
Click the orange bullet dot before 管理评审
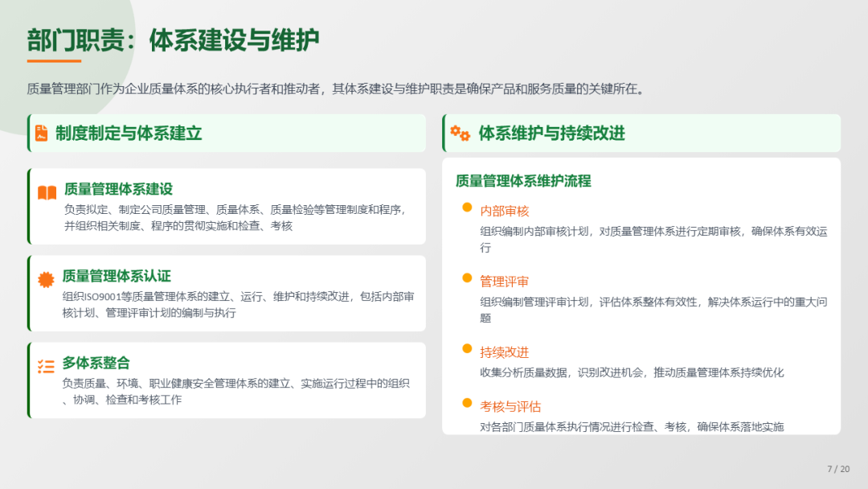467,277
